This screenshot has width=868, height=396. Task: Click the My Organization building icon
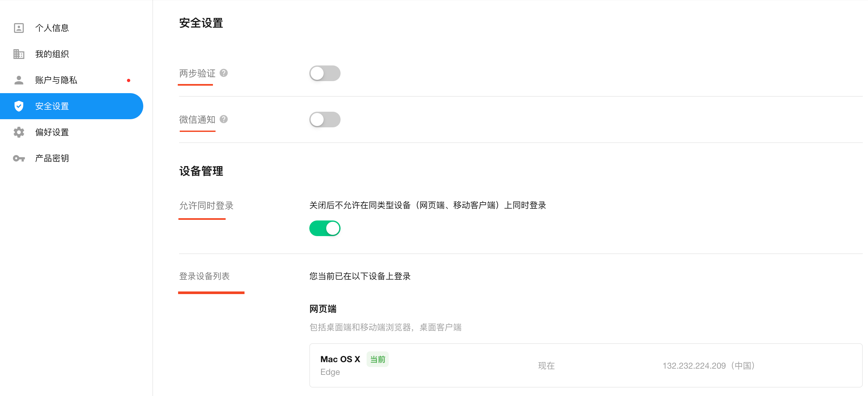coord(19,54)
